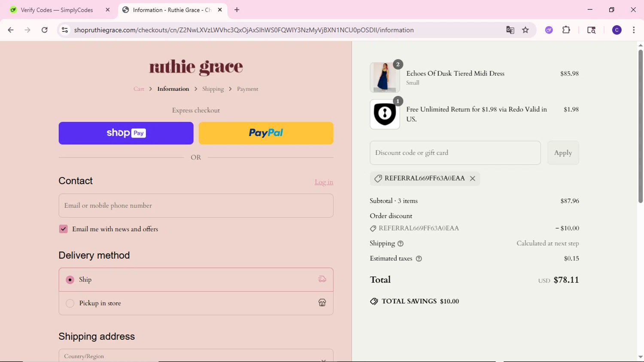Click the Redo return shield product icon
Viewport: 644px width, 362px height.
(x=385, y=114)
